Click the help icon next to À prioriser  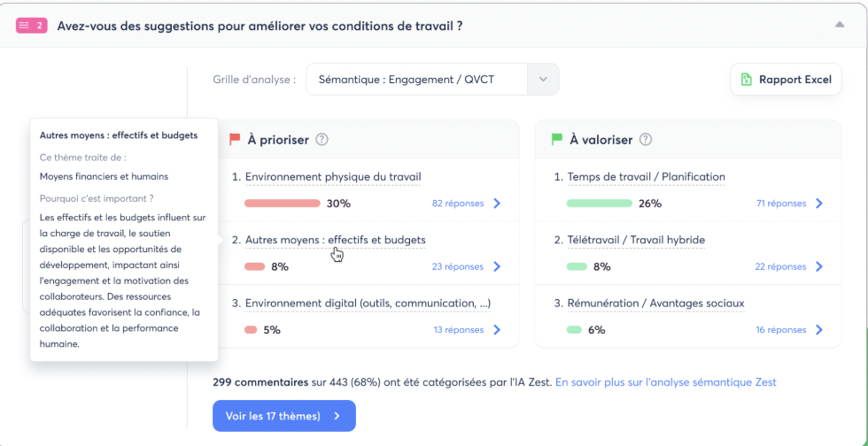[x=322, y=140]
